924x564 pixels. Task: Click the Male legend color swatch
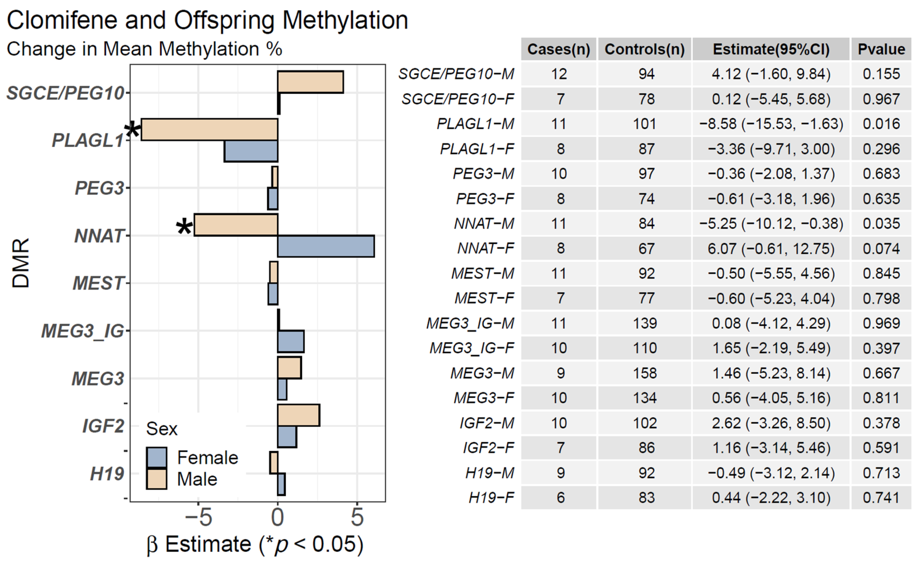[x=156, y=479]
